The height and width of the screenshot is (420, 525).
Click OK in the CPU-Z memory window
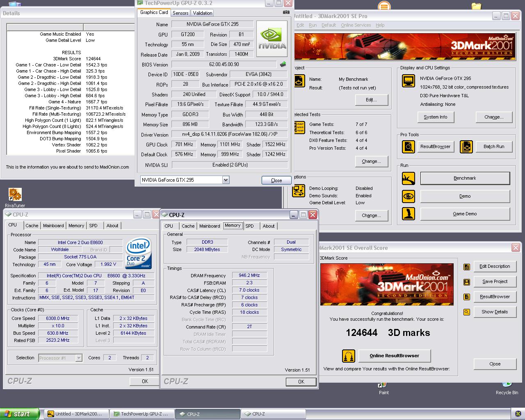click(301, 382)
